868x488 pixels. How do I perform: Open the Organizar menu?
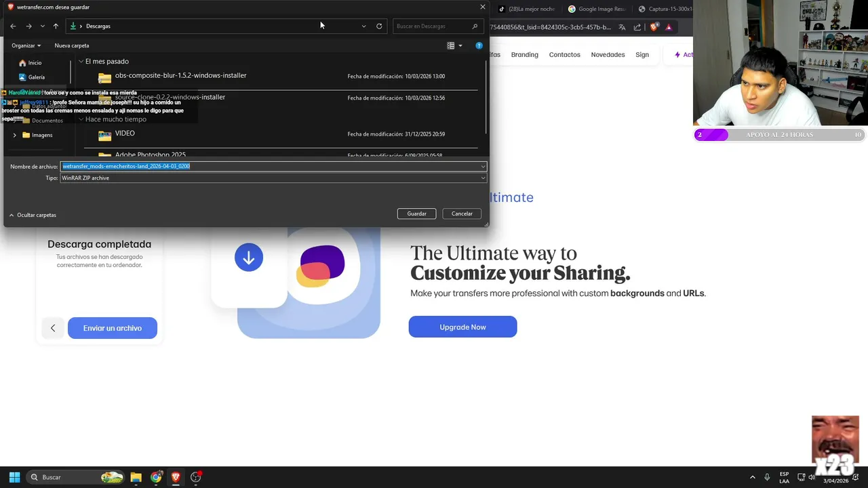[x=26, y=45]
